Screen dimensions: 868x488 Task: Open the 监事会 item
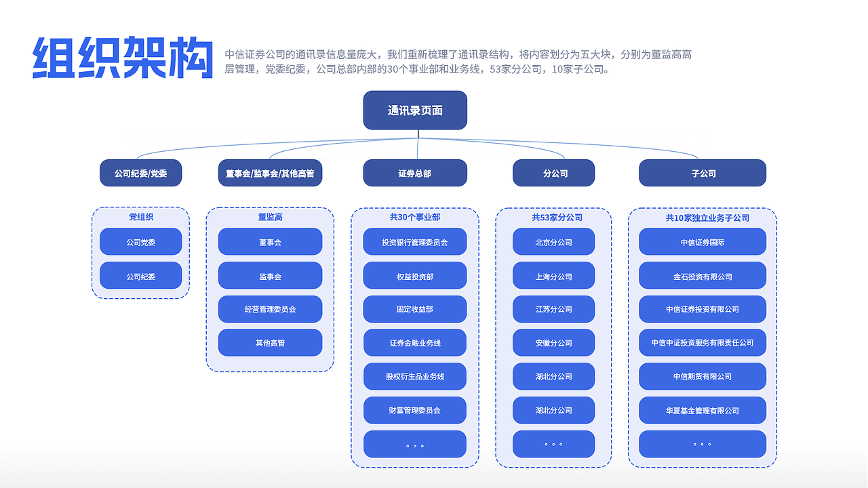coord(270,276)
